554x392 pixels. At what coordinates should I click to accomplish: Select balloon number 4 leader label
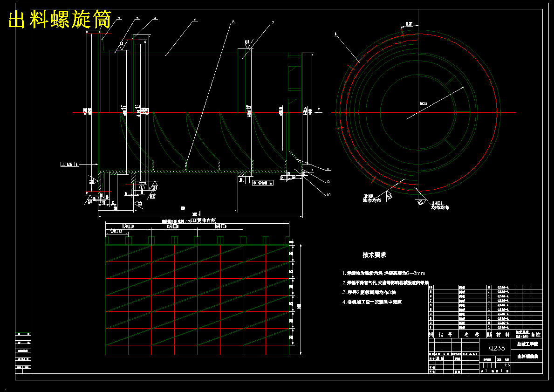tap(155, 18)
